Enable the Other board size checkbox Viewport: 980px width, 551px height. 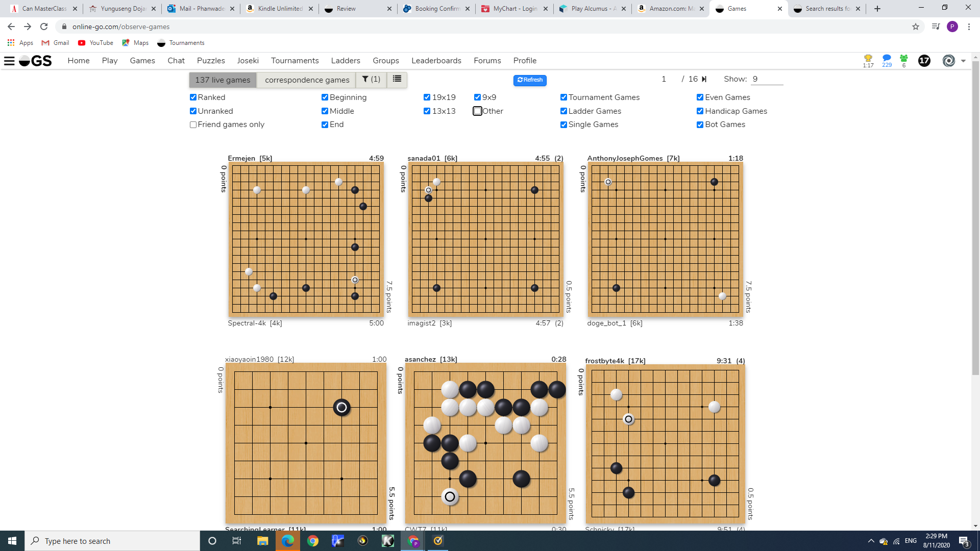point(478,111)
